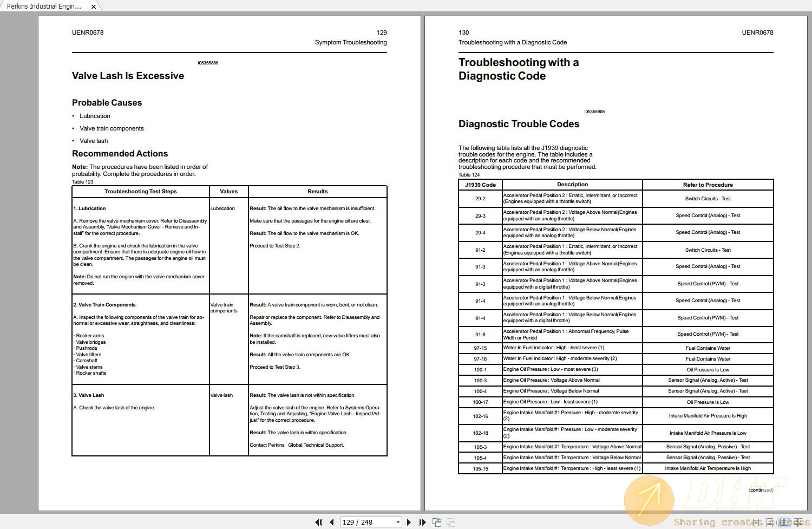Go to the first page

tap(318, 522)
